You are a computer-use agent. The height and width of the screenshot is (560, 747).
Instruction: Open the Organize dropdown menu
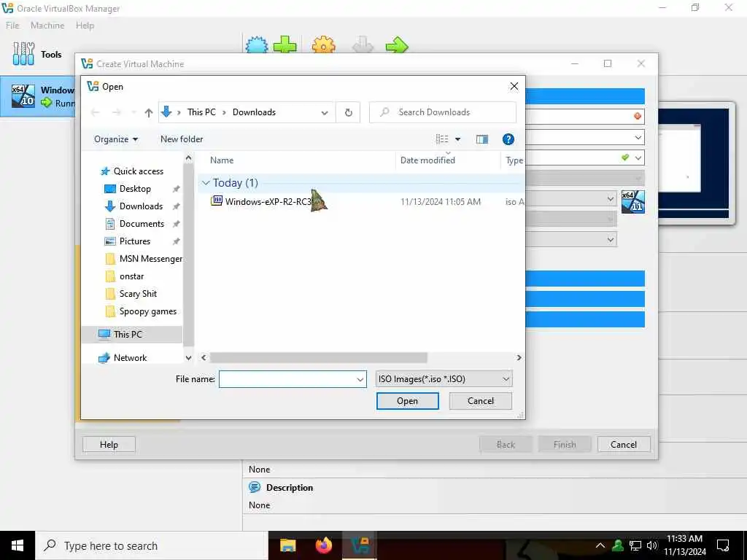click(x=116, y=139)
